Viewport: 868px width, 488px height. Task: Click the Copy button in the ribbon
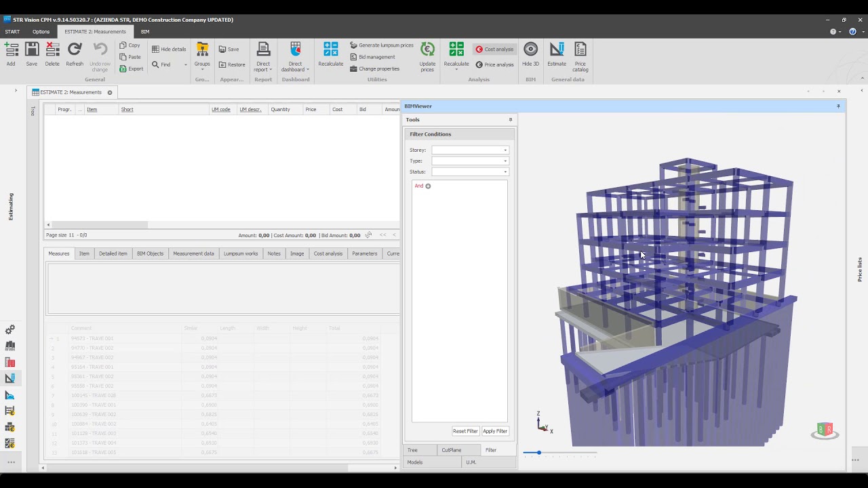(x=130, y=45)
